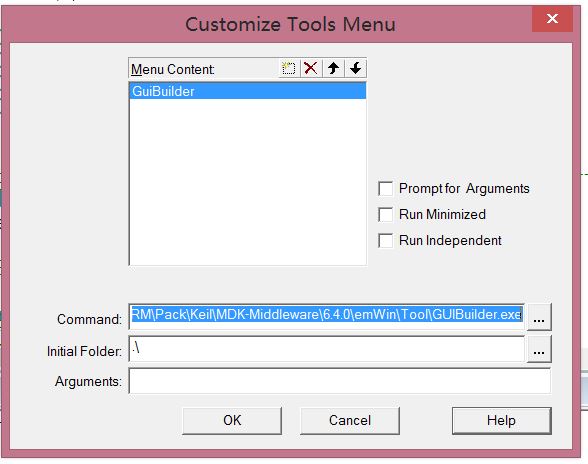
Task: Move GuiBuilder entry down with arrow icon
Action: tap(356, 68)
